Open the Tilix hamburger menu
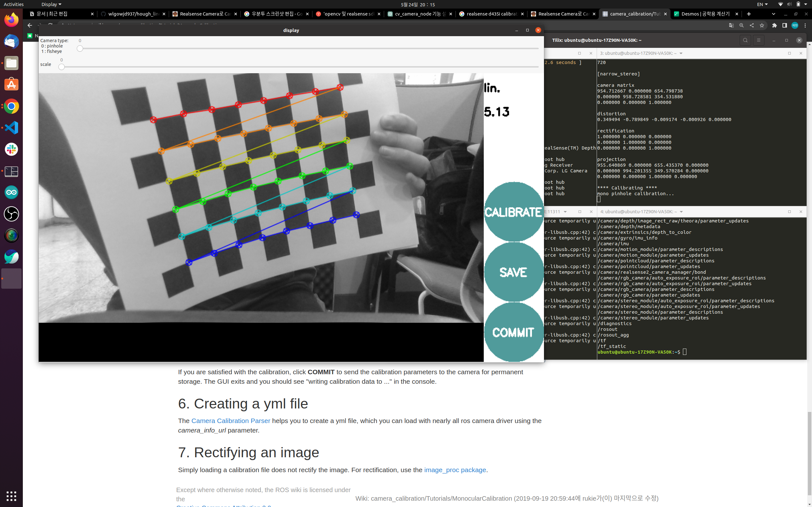The width and height of the screenshot is (812, 507). [x=758, y=40]
